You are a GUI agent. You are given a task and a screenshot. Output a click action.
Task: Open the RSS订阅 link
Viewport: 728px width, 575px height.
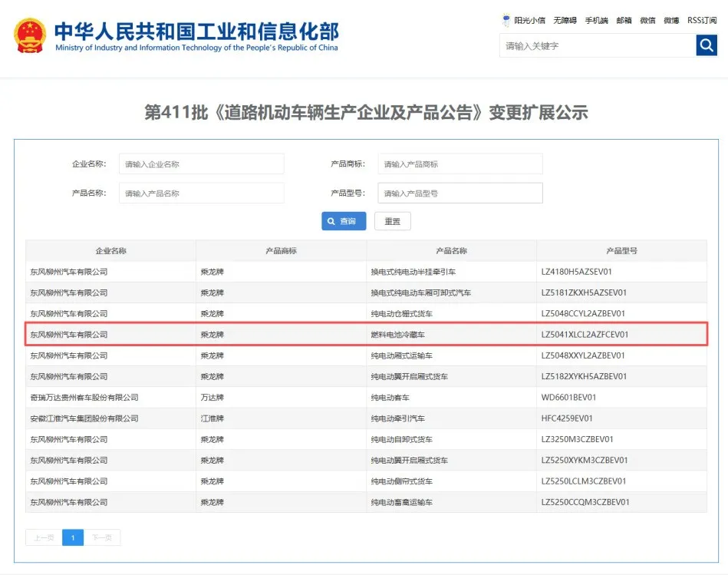(x=702, y=21)
